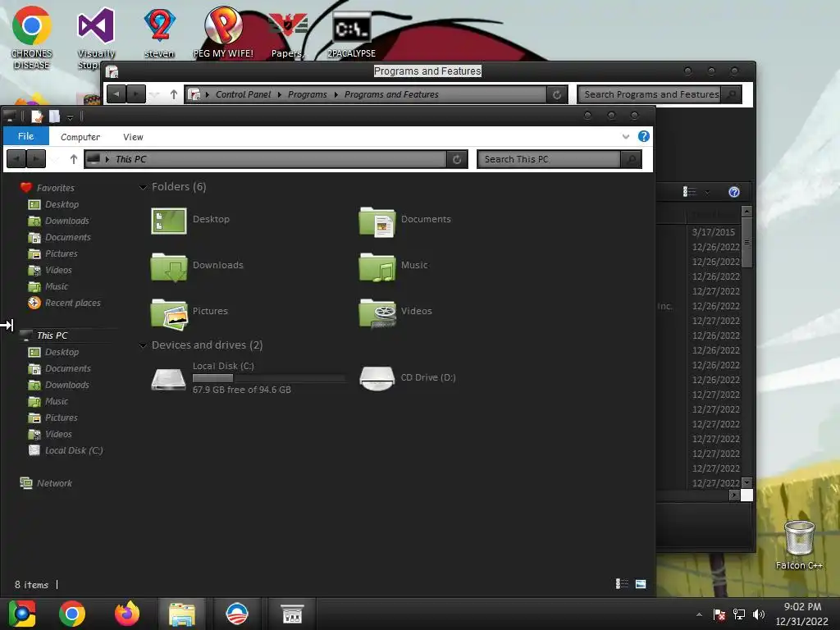Open the Pictures folder icon in Folders
The height and width of the screenshot is (630, 840).
coord(169,313)
